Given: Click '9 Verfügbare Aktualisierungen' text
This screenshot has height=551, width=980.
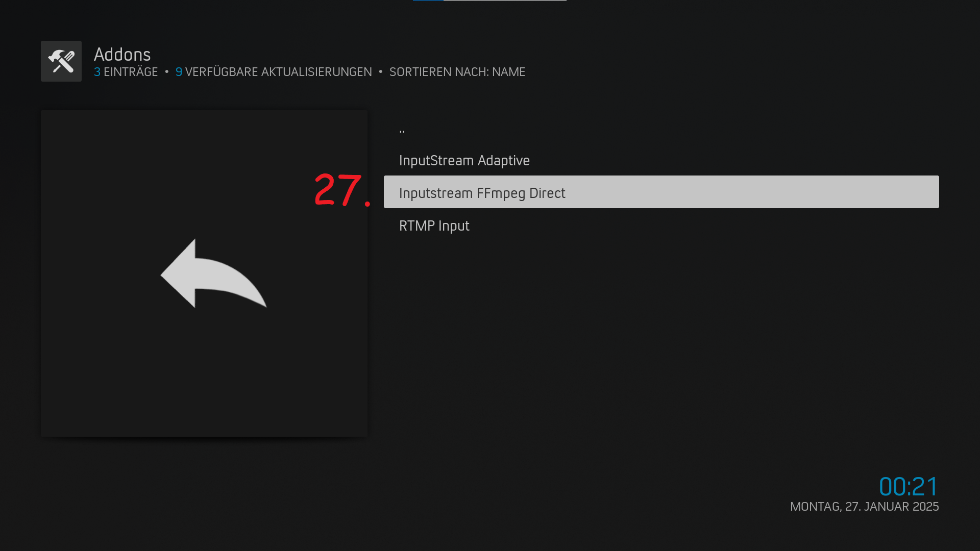Looking at the screenshot, I should pos(274,72).
